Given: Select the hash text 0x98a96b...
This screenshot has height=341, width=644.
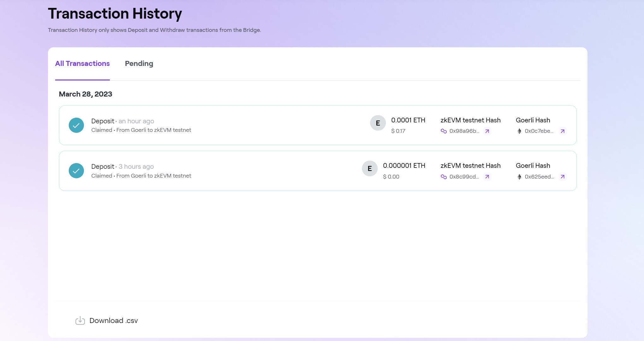Looking at the screenshot, I should (x=464, y=131).
